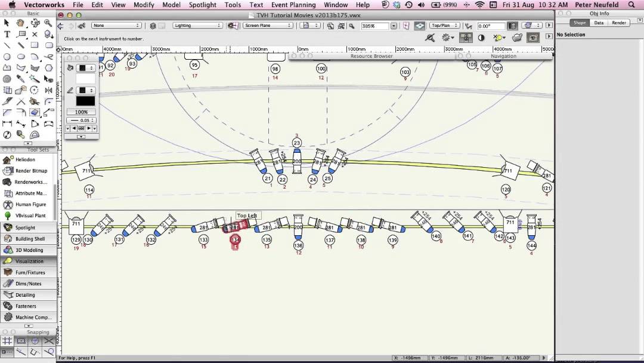Switch to the Render tab in Obj Info
The width and height of the screenshot is (644, 363).
pos(619,23)
